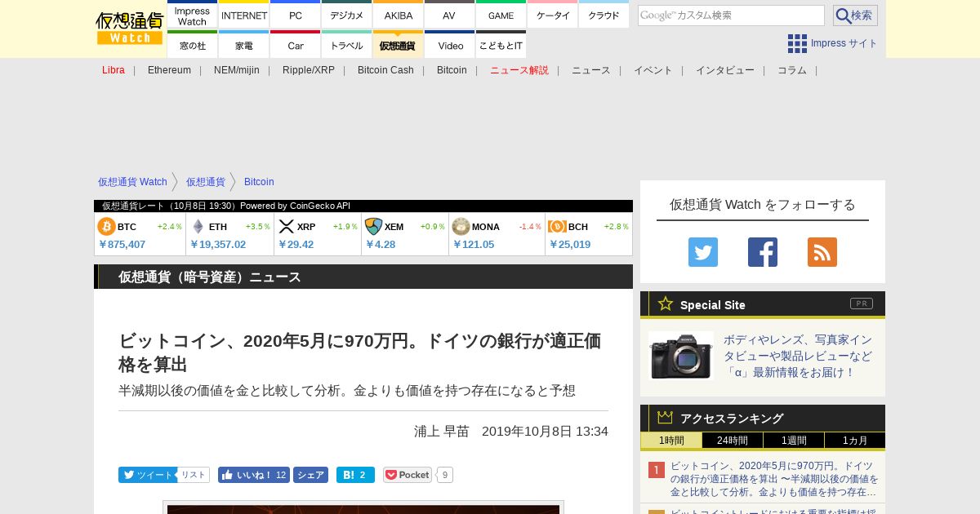Click ETH price ¥19,357.02
The image size is (980, 514).
coord(218,244)
